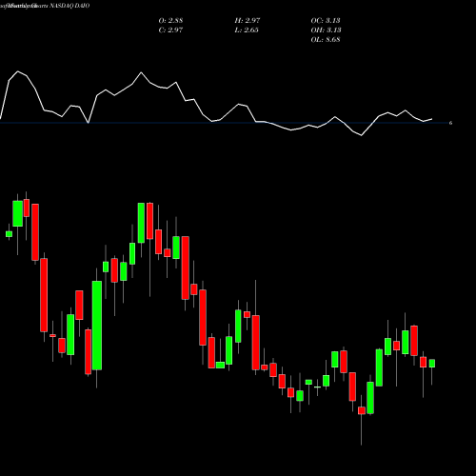The width and height of the screenshot is (476, 476).
Task: Select the O: 2.88 open value
Action: [x=170, y=21]
